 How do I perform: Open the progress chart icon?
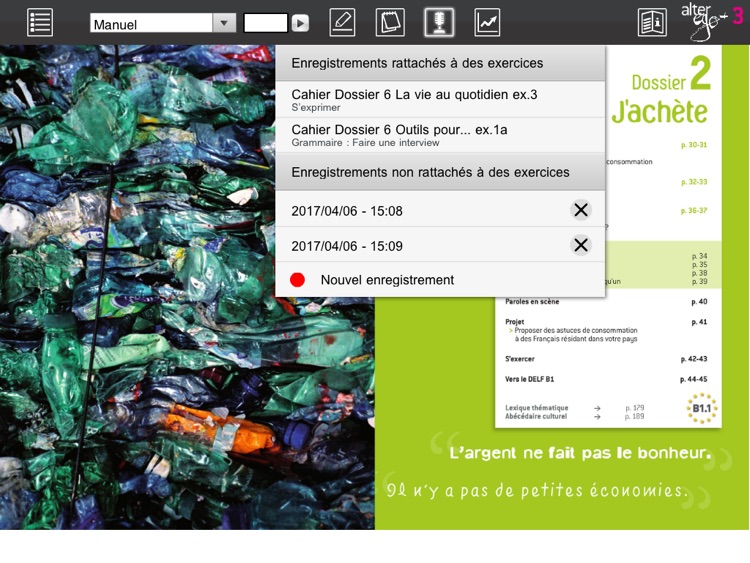pos(487,22)
